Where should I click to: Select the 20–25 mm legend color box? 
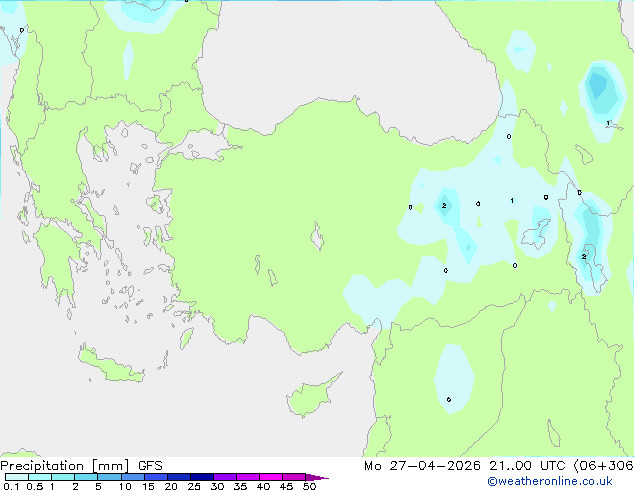(179, 477)
